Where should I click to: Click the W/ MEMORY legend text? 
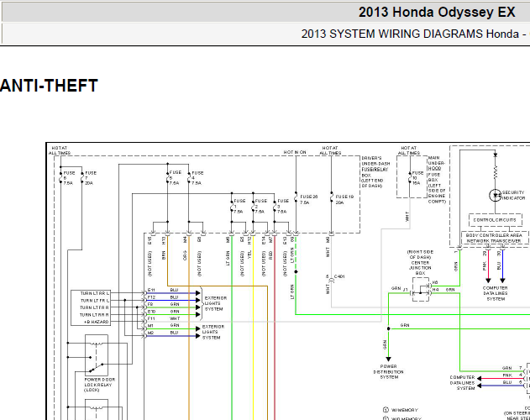(404, 410)
